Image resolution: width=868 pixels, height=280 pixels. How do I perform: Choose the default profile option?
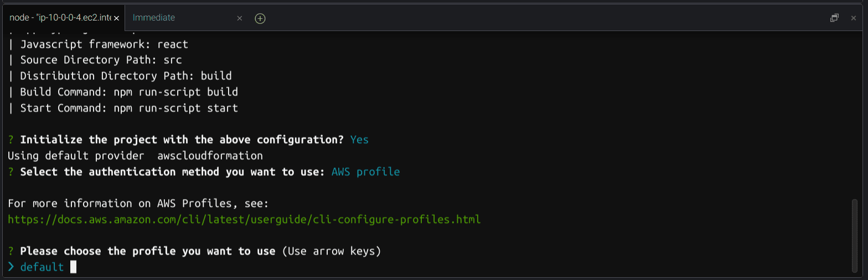pos(42,267)
